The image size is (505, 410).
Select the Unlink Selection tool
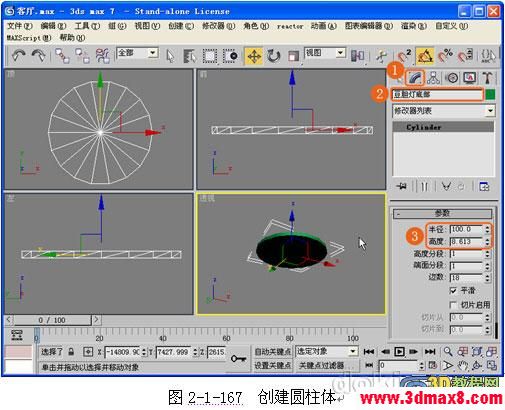pos(82,56)
